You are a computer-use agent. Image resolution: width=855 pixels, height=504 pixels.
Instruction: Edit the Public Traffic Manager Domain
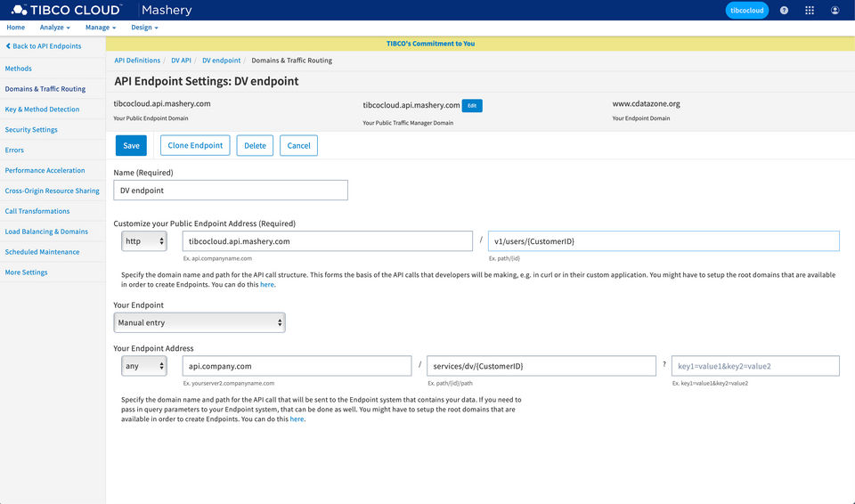472,105
